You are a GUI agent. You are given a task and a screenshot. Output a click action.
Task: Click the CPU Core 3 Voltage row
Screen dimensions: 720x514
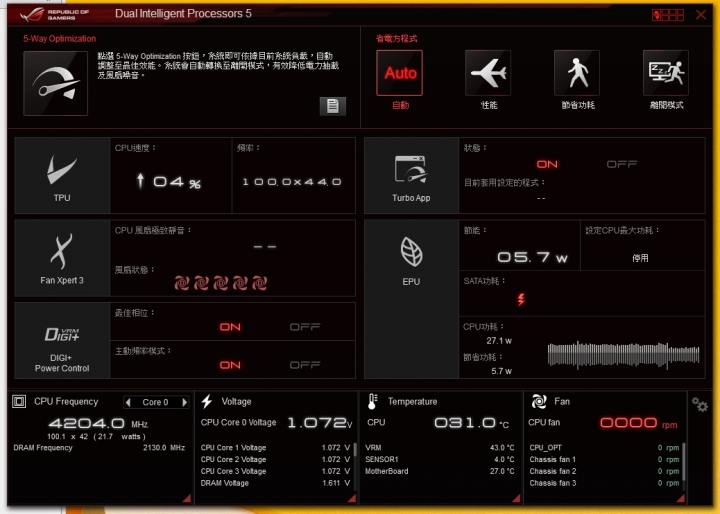275,471
